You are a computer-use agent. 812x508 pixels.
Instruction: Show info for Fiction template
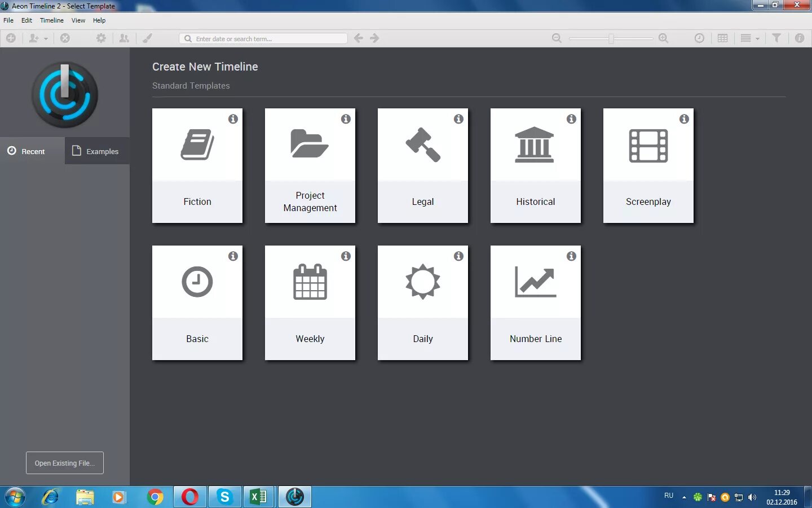pos(233,119)
